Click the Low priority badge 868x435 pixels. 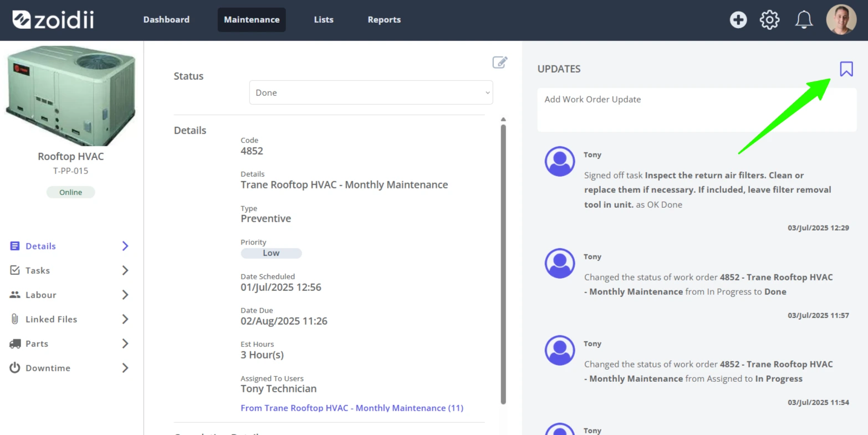(271, 253)
